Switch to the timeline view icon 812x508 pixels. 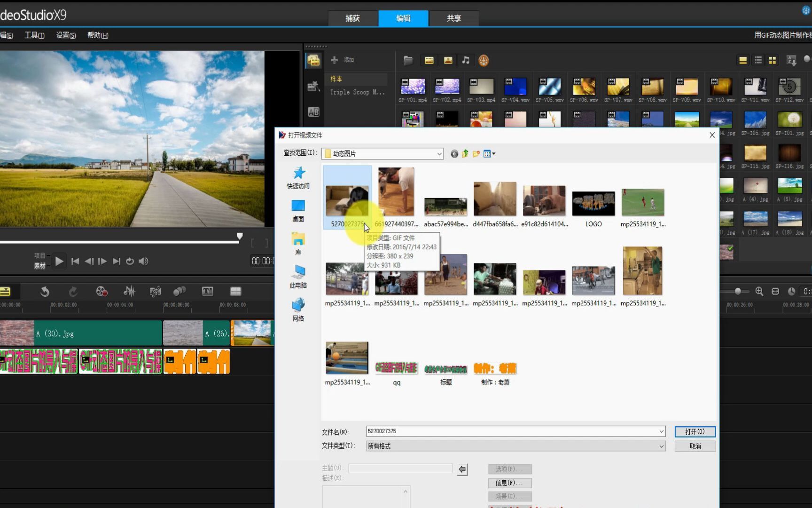[x=5, y=292]
